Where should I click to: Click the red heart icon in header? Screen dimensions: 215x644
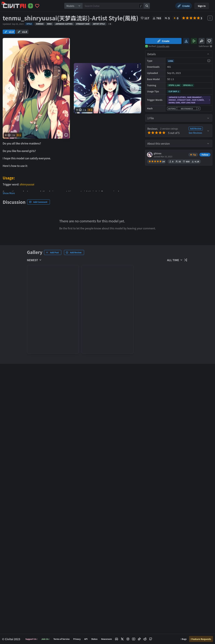click(x=37, y=6)
